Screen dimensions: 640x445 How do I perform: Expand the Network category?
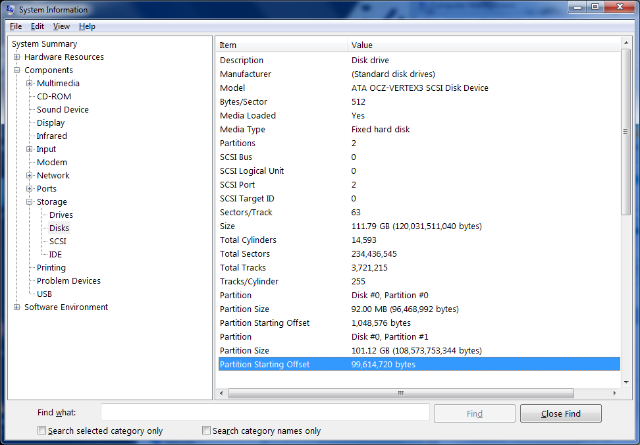30,175
